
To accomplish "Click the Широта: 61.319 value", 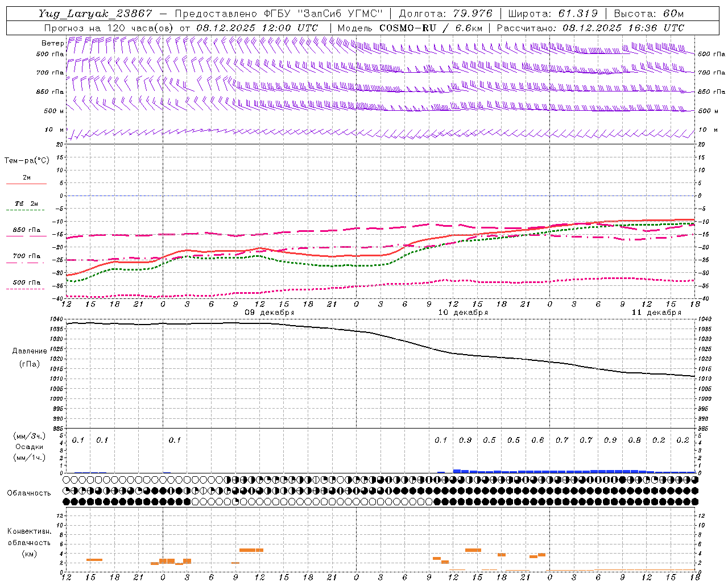I will coord(553,14).
